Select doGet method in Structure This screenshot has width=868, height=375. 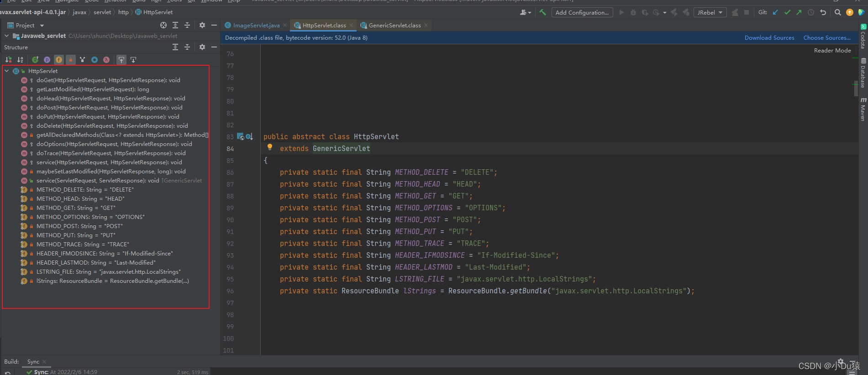coord(108,80)
